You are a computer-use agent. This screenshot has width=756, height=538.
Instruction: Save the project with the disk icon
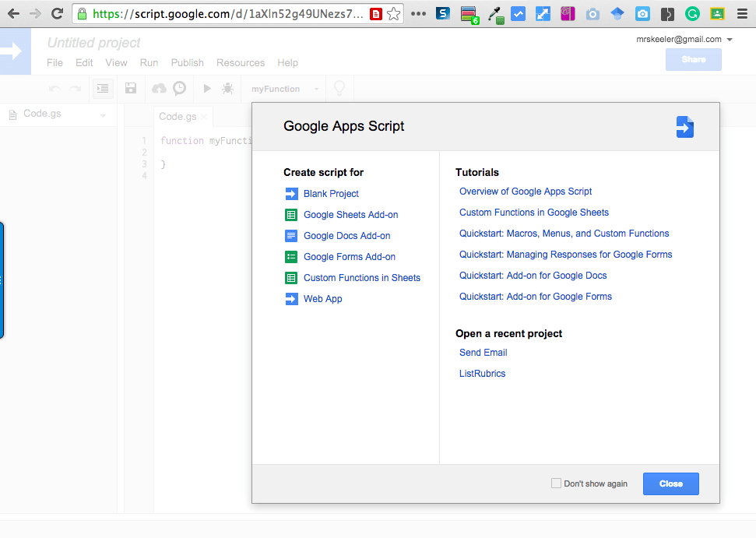pyautogui.click(x=130, y=88)
